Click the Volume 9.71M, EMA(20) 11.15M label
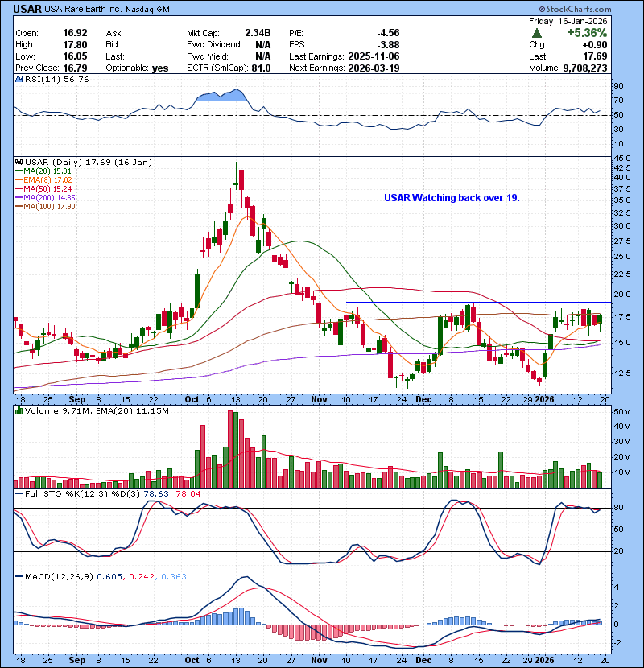Viewport: 644px width, 668px height. coord(97,410)
